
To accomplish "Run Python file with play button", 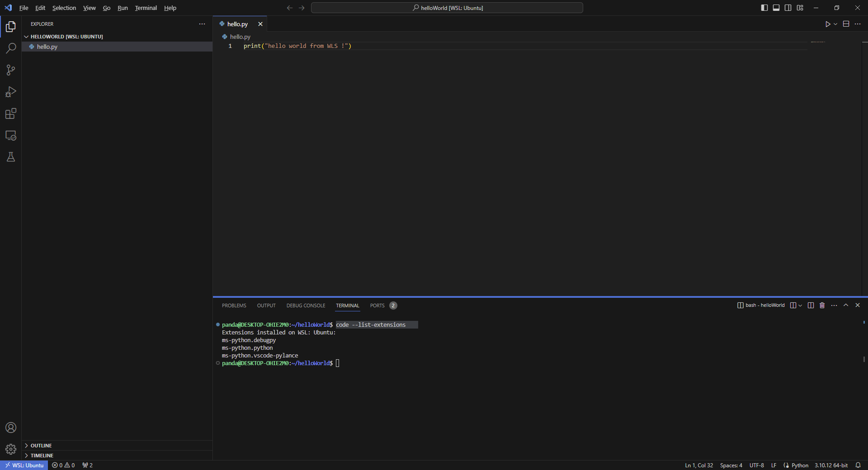I will click(x=828, y=24).
